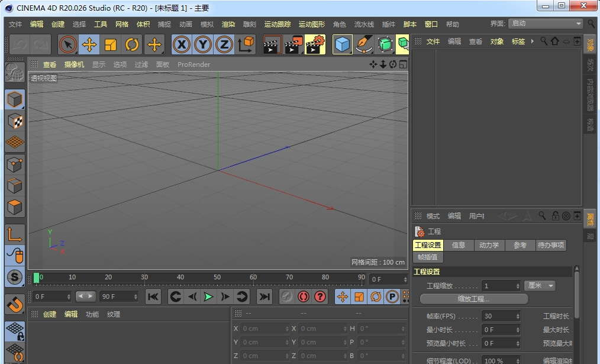Switch the coordinate system icon

point(246,45)
